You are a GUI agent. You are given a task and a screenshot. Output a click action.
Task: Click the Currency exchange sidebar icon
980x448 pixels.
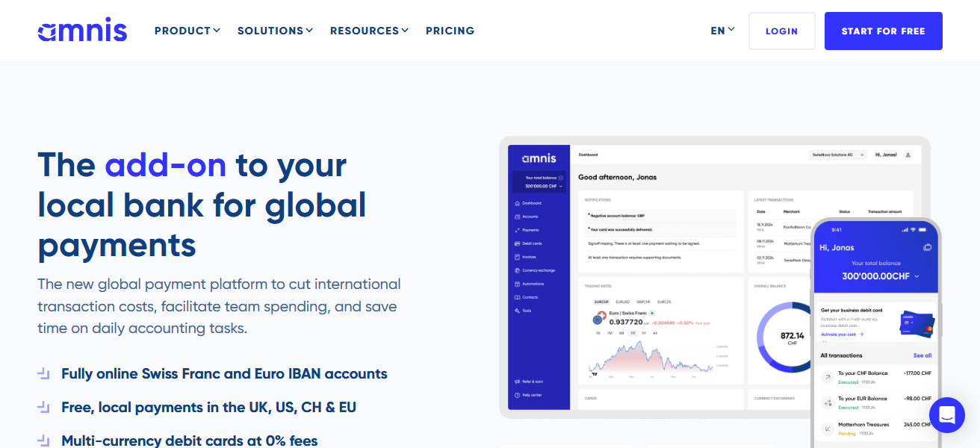[517, 270]
